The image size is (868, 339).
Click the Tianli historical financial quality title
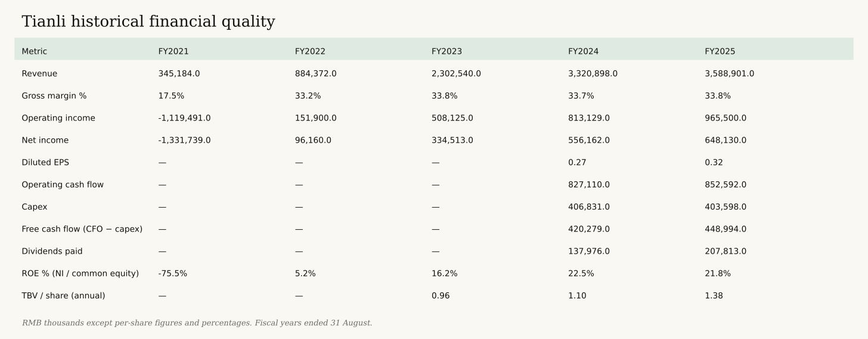point(148,22)
